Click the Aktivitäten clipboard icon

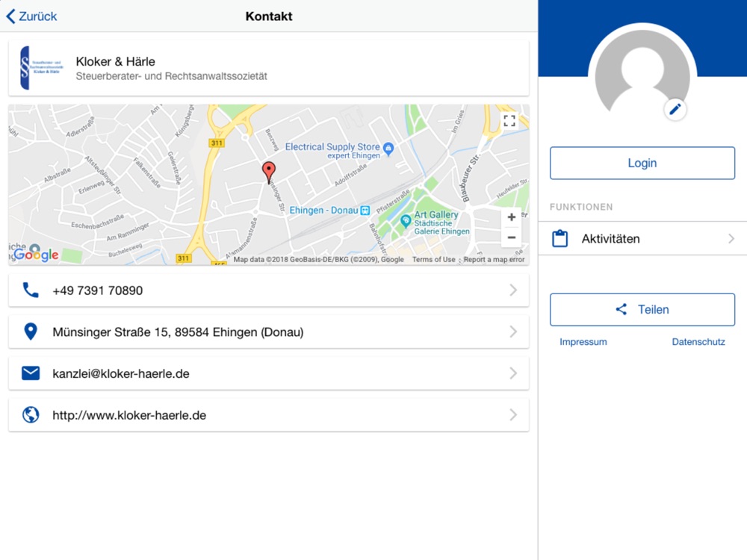[560, 239]
